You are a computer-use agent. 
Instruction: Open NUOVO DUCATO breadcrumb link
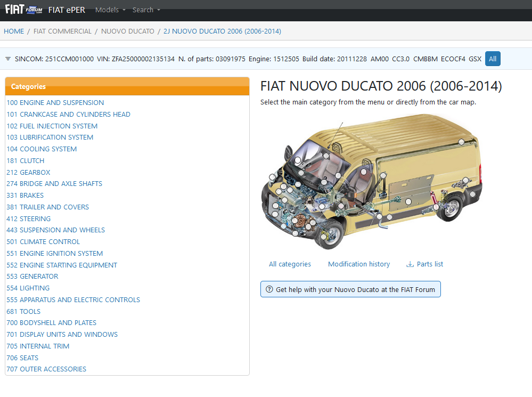128,31
